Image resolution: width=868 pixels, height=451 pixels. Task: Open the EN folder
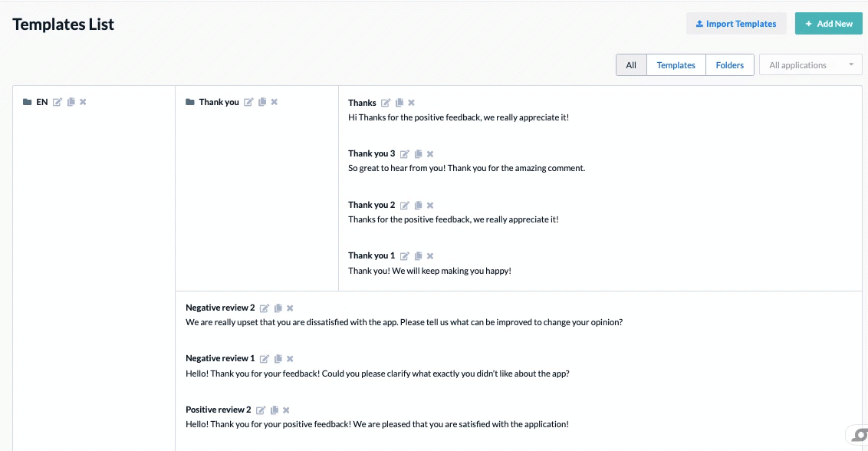click(x=41, y=102)
